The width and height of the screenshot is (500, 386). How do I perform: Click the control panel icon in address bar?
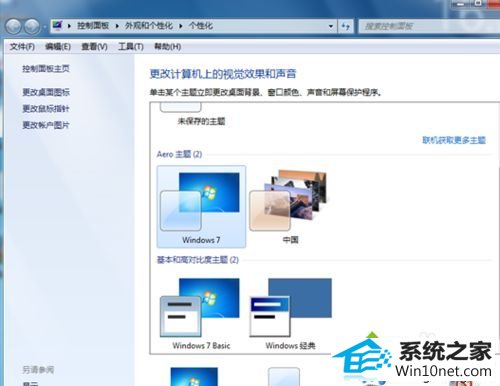58,25
